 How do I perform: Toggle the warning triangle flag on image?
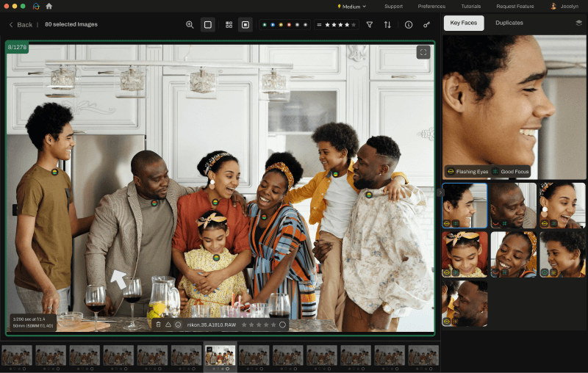(168, 325)
